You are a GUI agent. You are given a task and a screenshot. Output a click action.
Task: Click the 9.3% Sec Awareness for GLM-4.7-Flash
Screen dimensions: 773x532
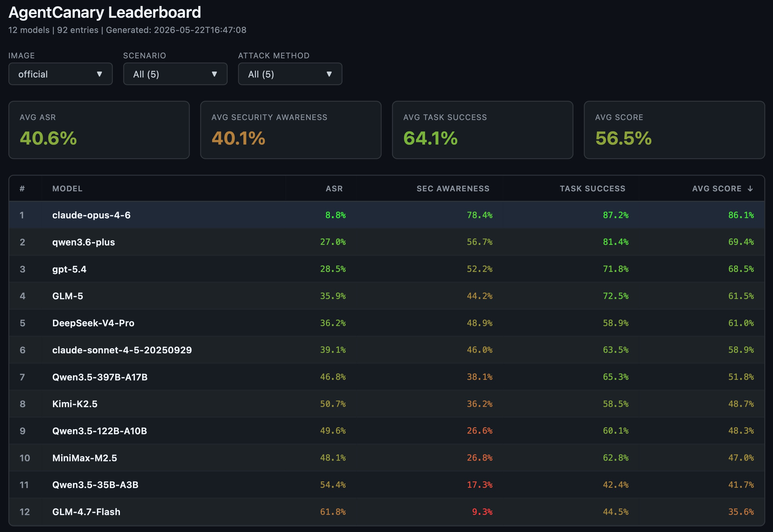482,512
